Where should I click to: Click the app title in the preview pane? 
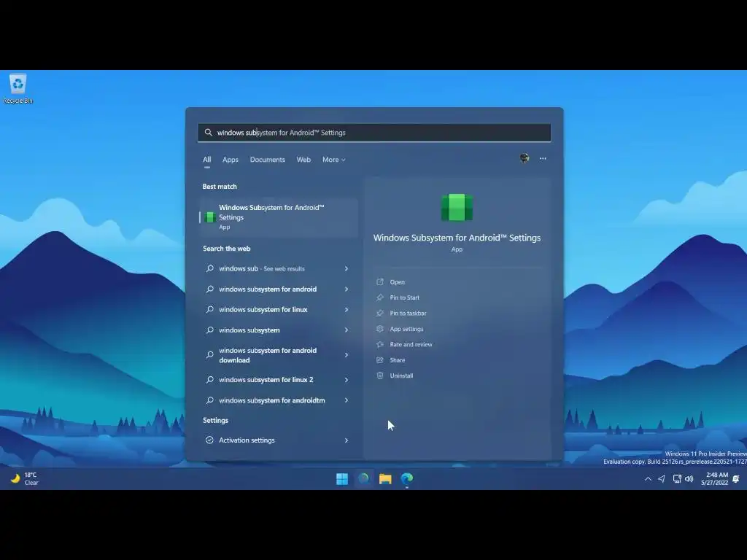pyautogui.click(x=457, y=238)
